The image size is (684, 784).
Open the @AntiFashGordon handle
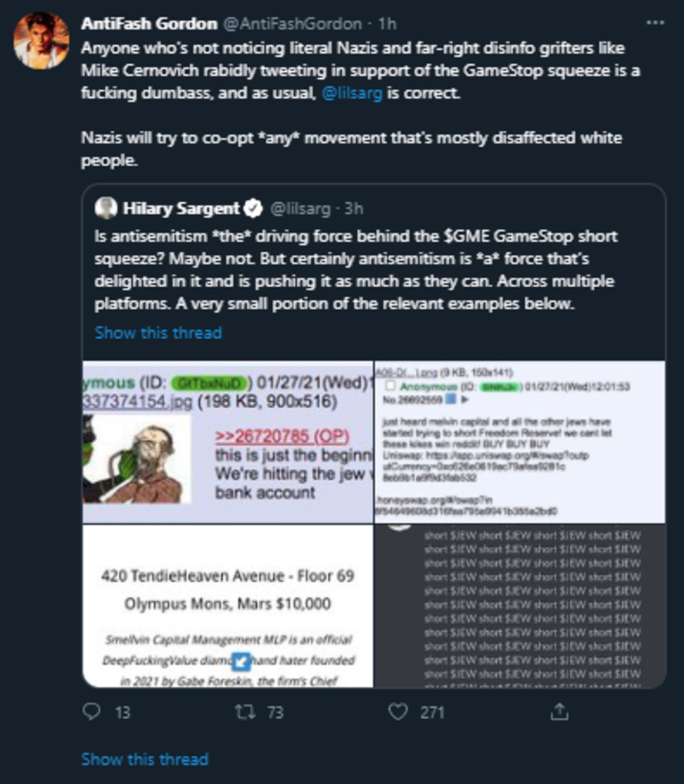[x=293, y=24]
